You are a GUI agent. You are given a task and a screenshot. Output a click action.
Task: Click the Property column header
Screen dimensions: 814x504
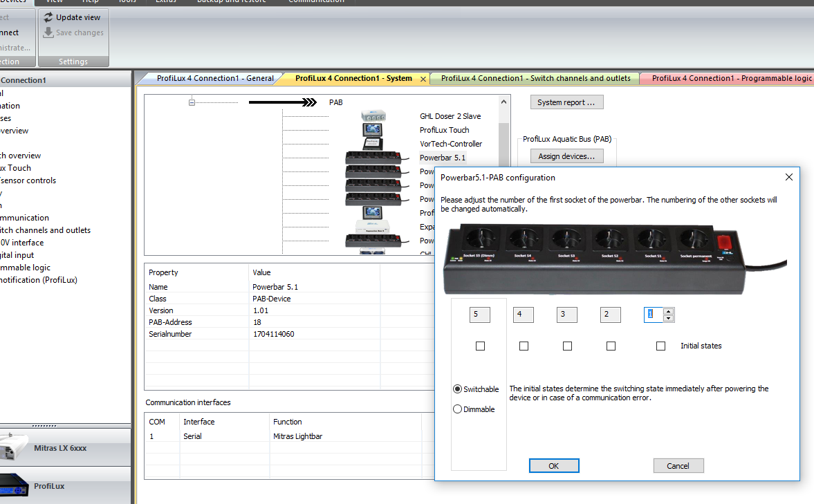(163, 272)
